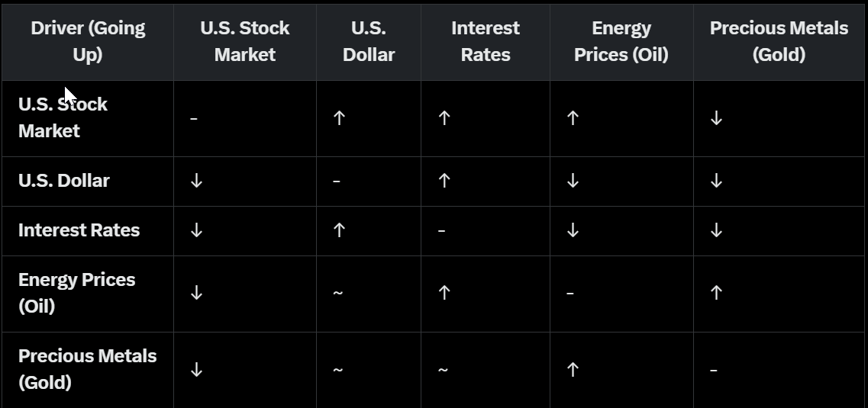Click down arrow in U.S. Dollar row, Stock Market column

tap(196, 181)
